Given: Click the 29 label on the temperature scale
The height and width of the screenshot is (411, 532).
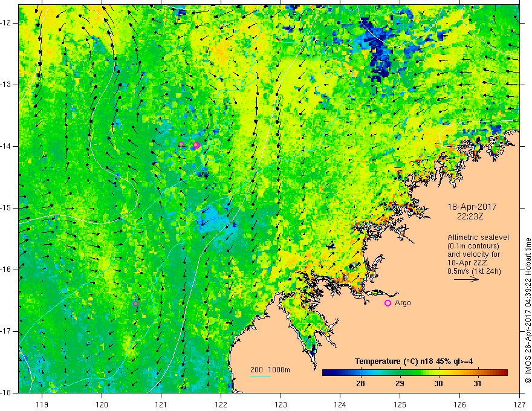Looking at the screenshot, I should point(400,384).
